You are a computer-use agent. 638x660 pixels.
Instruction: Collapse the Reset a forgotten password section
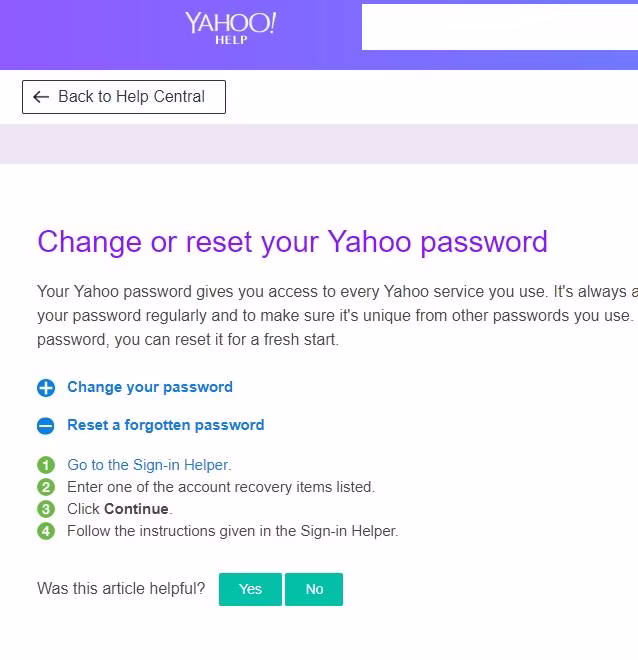pyautogui.click(x=165, y=425)
